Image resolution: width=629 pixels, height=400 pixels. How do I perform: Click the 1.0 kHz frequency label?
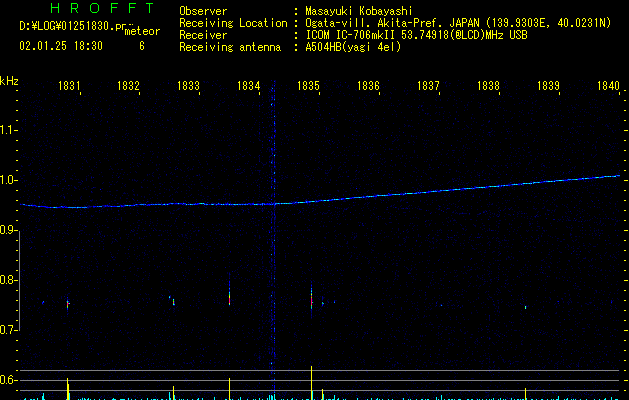coord(8,180)
